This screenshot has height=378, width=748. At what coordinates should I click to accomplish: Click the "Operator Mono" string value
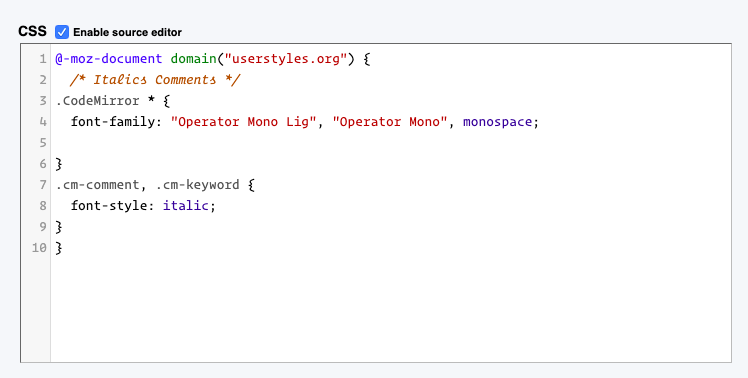pyautogui.click(x=390, y=122)
